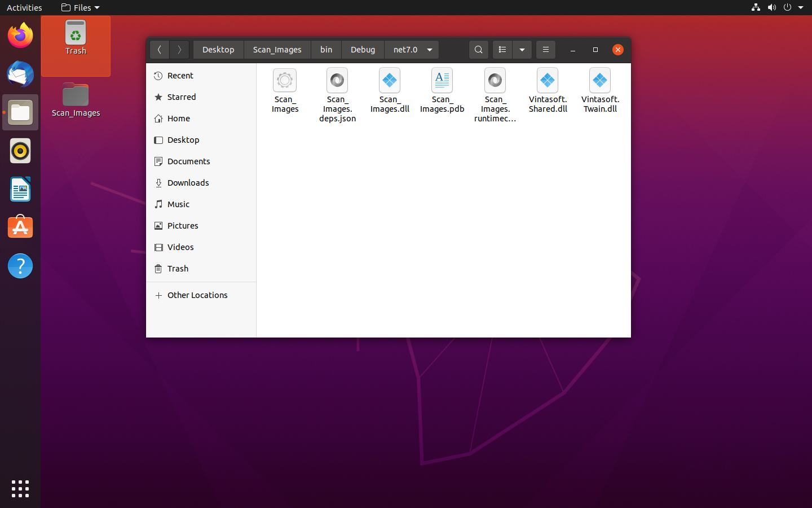Open Starred items in sidebar
This screenshot has height=508, width=812.
tap(182, 97)
